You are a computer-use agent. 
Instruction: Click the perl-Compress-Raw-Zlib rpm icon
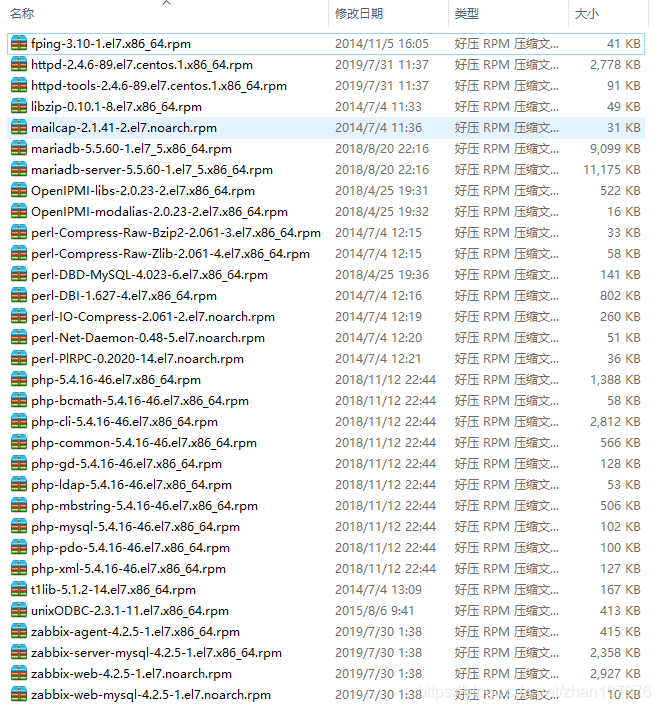point(19,254)
